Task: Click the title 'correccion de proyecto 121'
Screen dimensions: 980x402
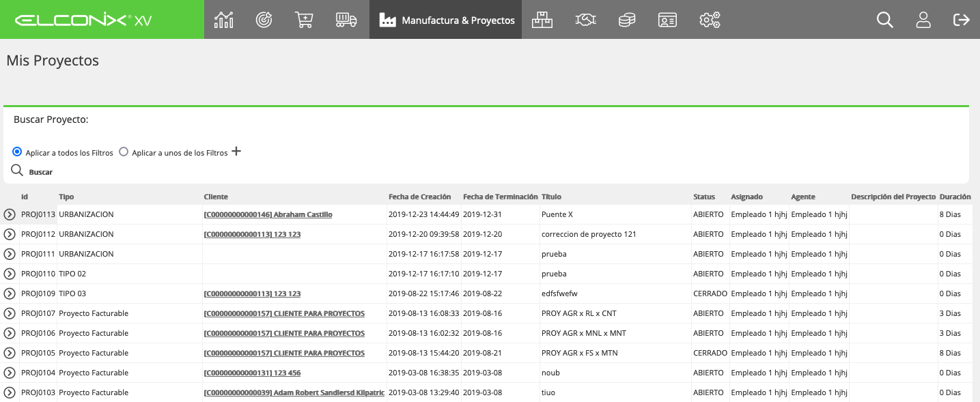Action: tap(589, 234)
